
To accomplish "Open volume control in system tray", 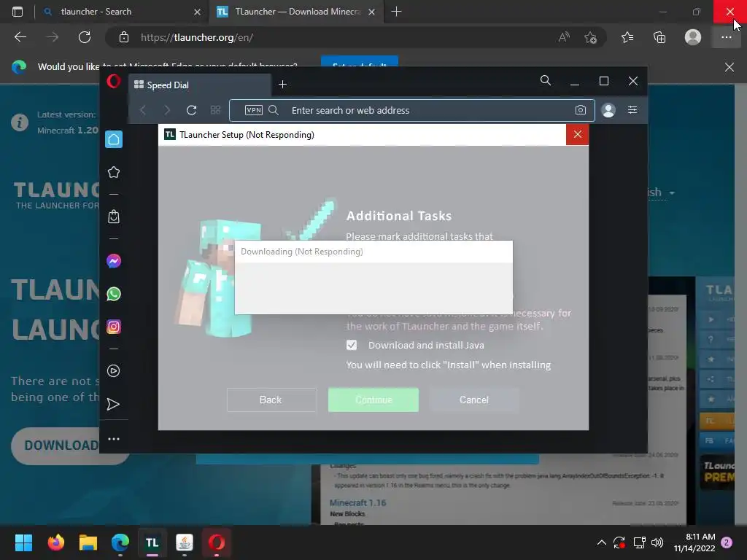I will [x=657, y=542].
